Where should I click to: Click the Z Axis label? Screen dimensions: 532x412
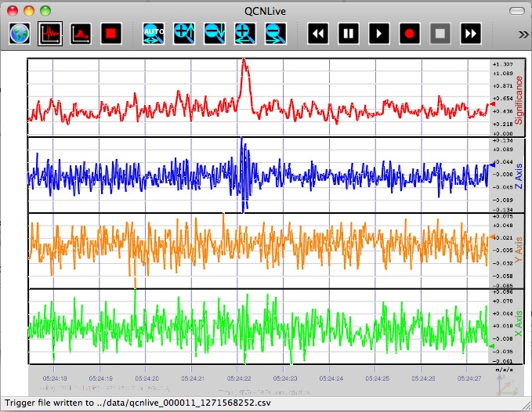tap(519, 176)
